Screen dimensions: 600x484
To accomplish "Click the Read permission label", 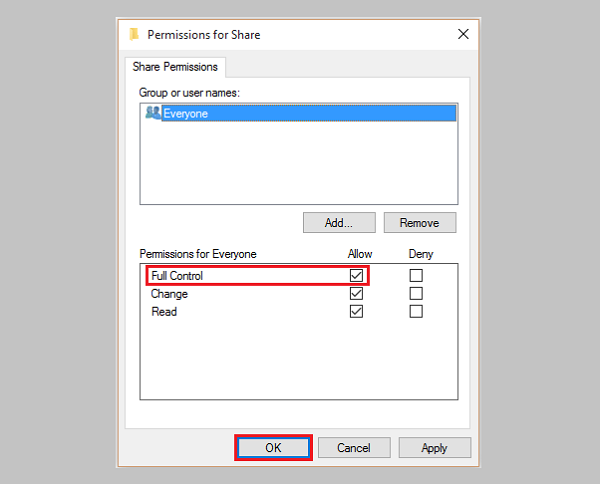I will (163, 311).
